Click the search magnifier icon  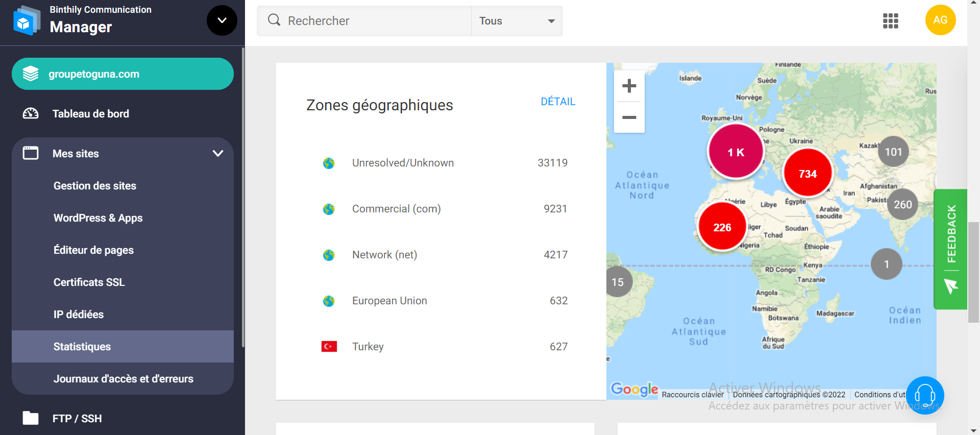point(274,20)
